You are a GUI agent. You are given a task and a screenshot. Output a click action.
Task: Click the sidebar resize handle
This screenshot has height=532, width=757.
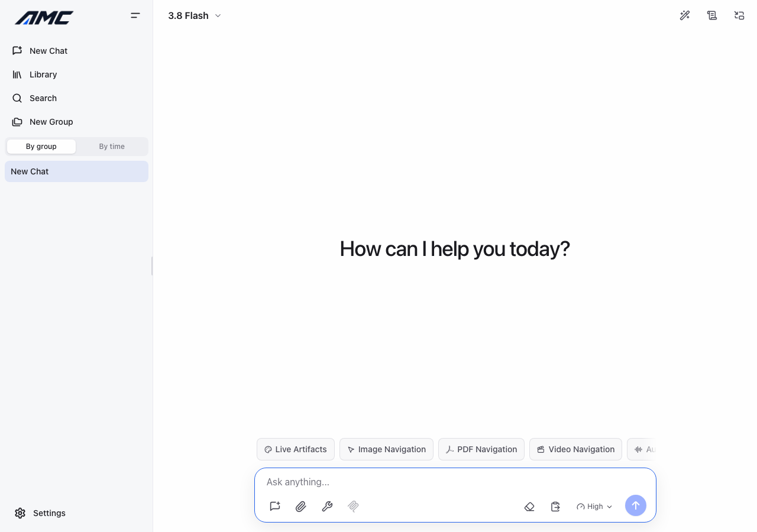[x=152, y=266]
